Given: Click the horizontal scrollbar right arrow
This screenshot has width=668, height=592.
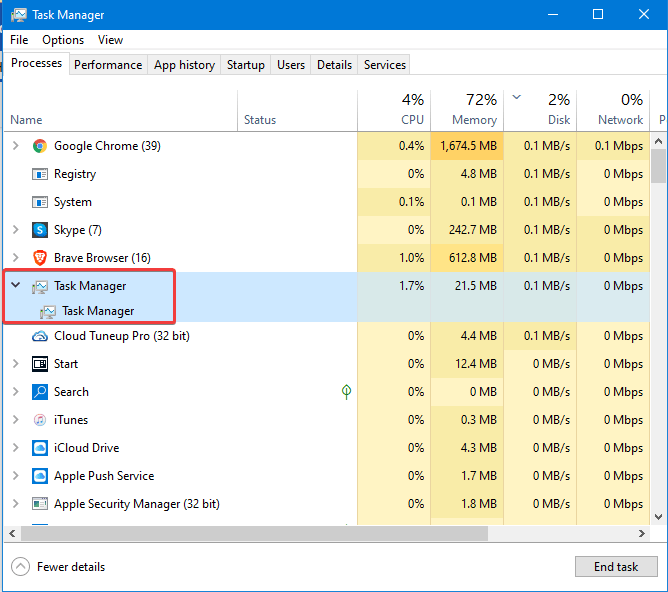Looking at the screenshot, I should (642, 534).
